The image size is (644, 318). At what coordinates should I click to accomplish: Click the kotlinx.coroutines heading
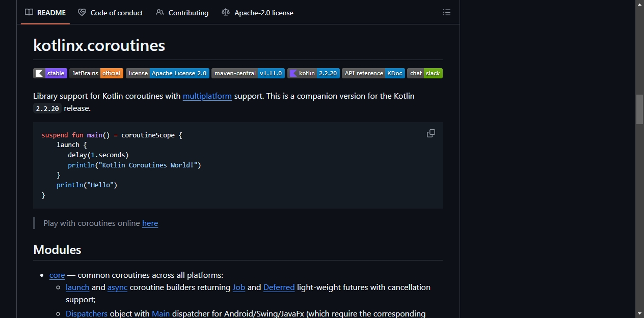coord(99,45)
